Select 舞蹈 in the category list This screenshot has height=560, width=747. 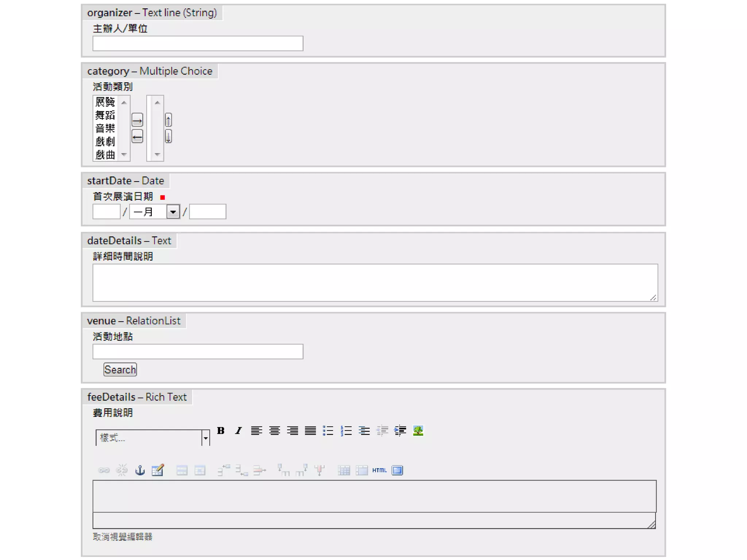pos(105,115)
